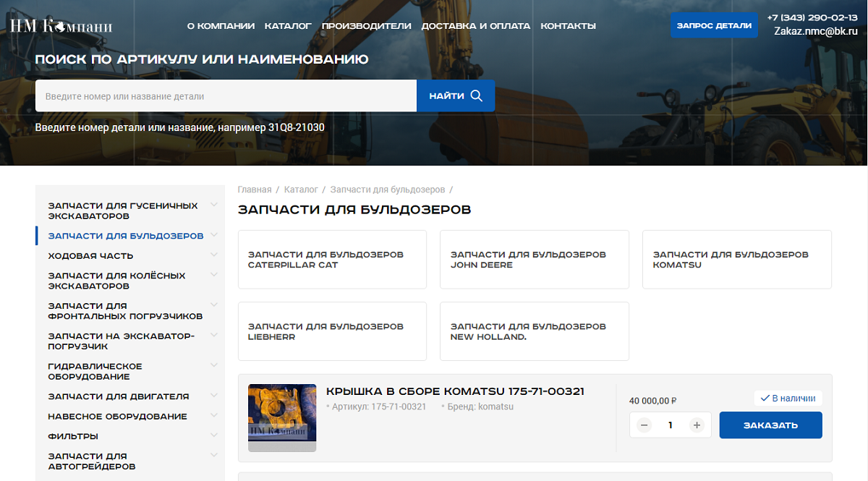The height and width of the screenshot is (481, 868).
Task: Select Запчасти для бульдозеров sidebar item
Action: point(126,236)
